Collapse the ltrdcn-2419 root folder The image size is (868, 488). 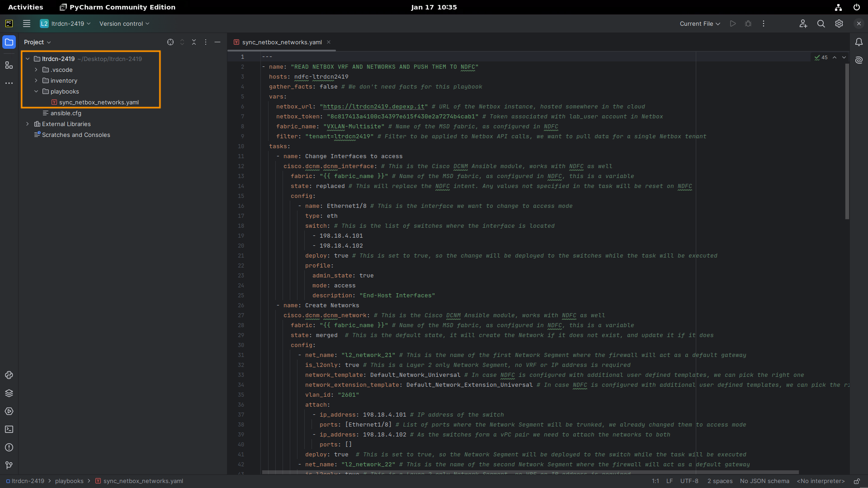28,59
